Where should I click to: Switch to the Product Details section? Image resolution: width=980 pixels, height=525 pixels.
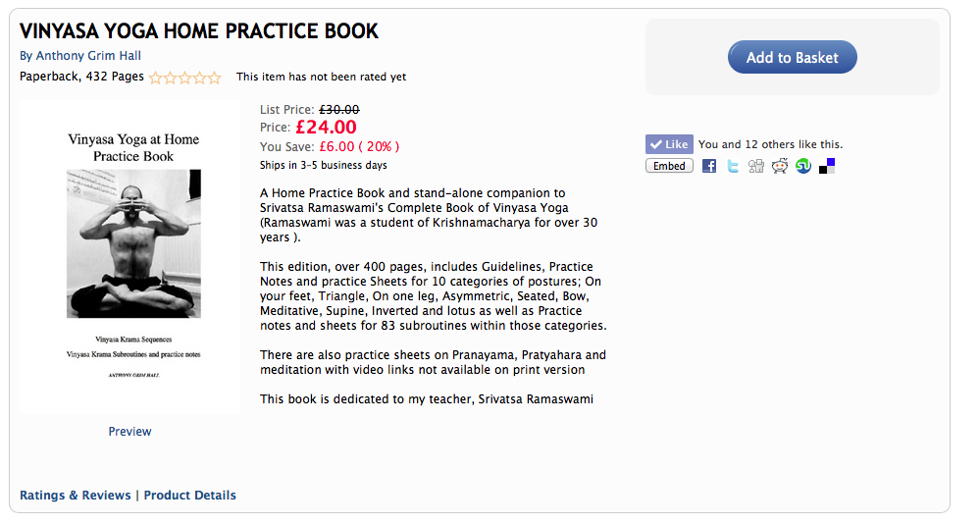190,496
